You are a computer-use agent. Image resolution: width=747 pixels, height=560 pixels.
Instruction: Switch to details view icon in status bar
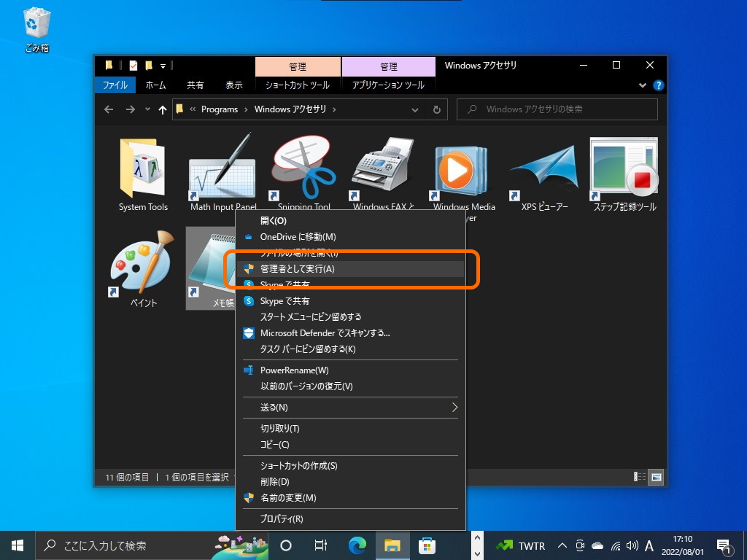pos(639,477)
